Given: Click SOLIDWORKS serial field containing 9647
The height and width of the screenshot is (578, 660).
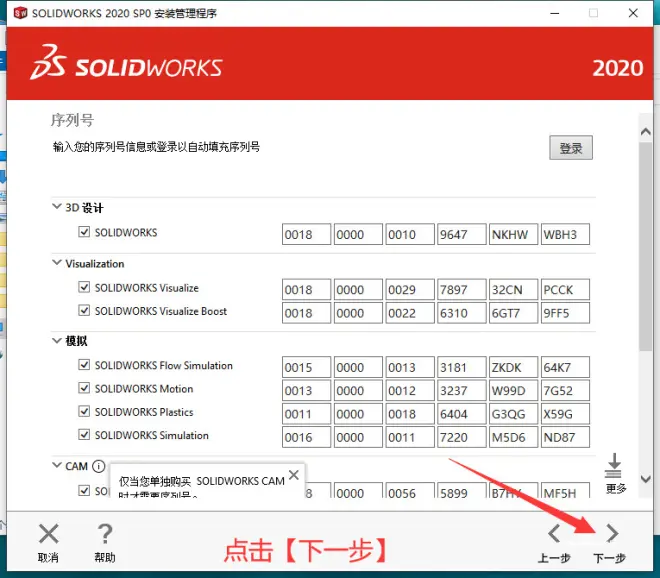Looking at the screenshot, I should tap(462, 234).
